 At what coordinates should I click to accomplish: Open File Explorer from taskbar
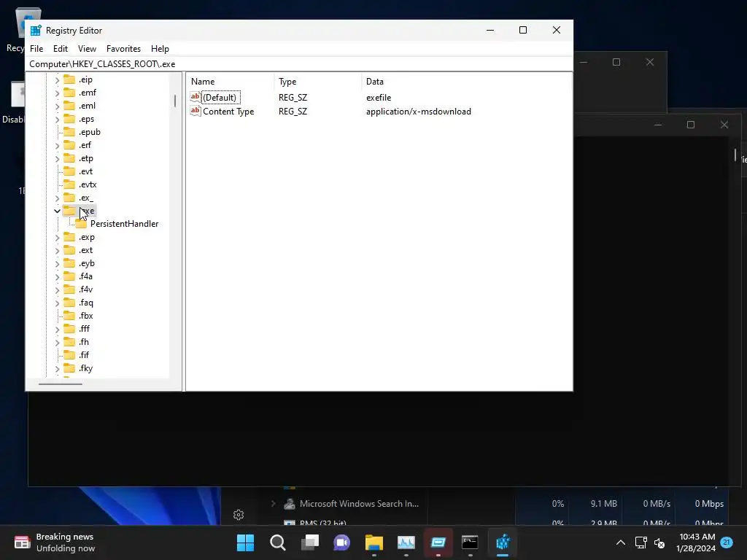pyautogui.click(x=374, y=542)
